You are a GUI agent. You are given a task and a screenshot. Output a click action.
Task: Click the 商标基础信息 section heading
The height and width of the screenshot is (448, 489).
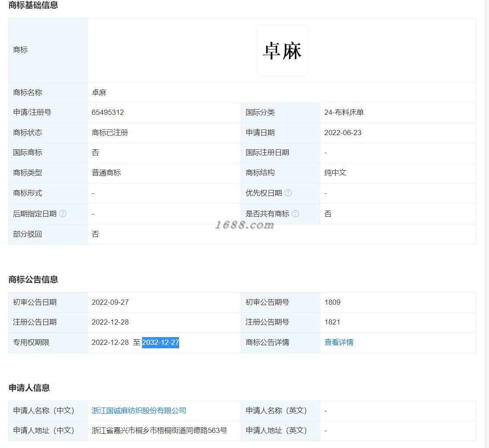pyautogui.click(x=33, y=5)
